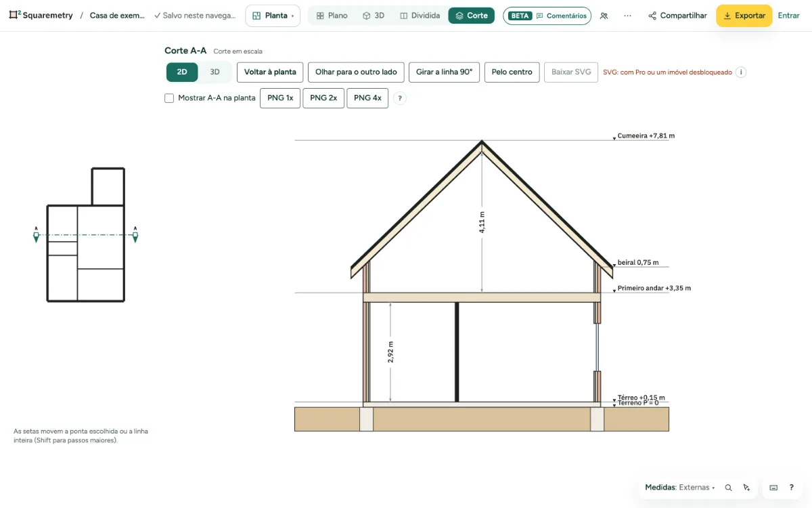The width and height of the screenshot is (812, 508).
Task: Click Girar a linha 90° button
Action: click(444, 72)
